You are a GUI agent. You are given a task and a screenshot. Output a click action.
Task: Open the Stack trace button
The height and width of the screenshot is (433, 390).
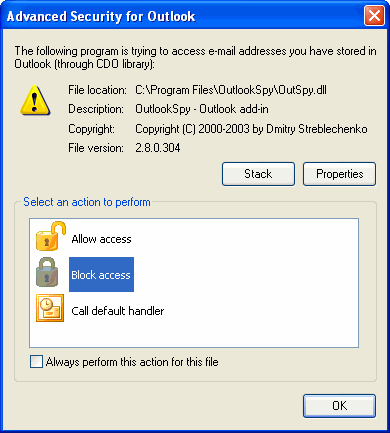point(258,174)
